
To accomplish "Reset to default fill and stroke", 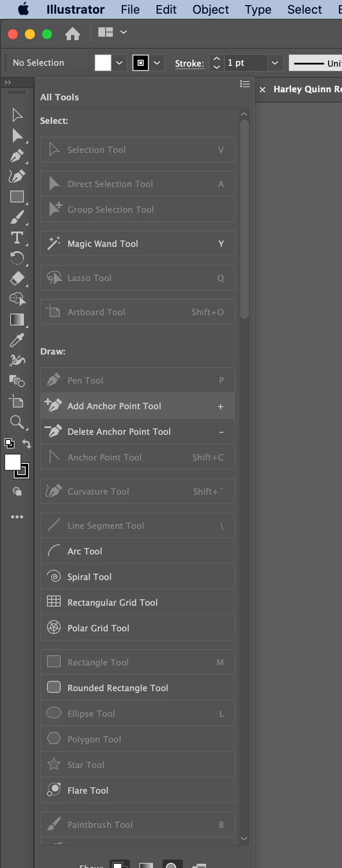I will pyautogui.click(x=9, y=443).
